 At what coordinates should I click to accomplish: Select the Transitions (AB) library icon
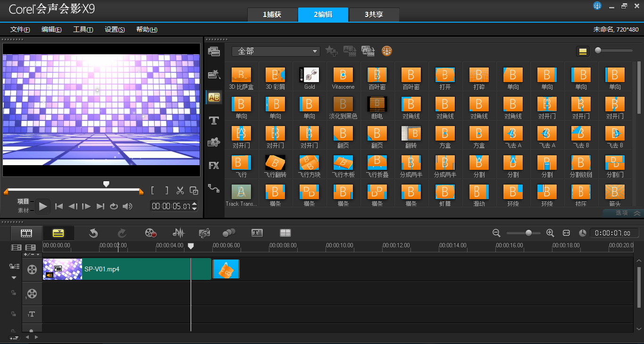point(214,97)
